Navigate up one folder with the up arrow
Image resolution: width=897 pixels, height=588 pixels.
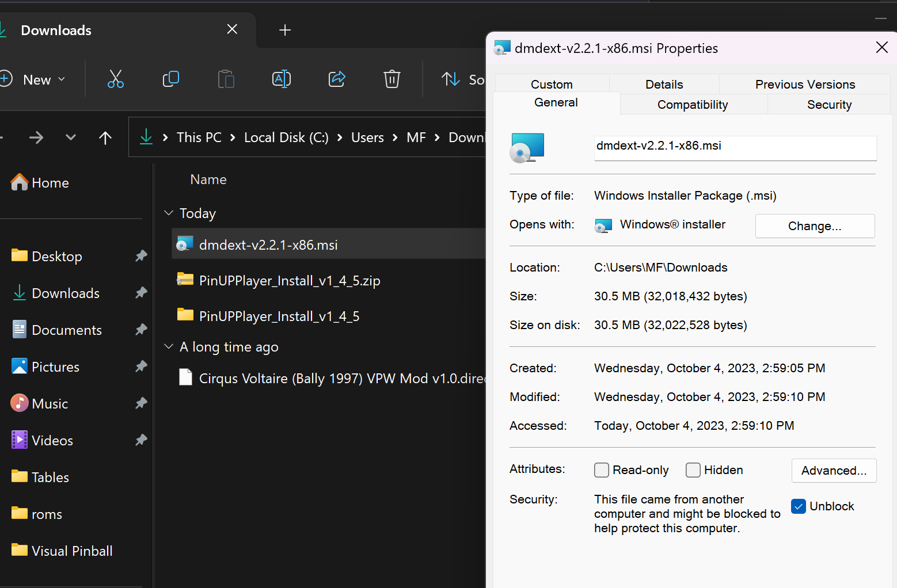coord(105,137)
